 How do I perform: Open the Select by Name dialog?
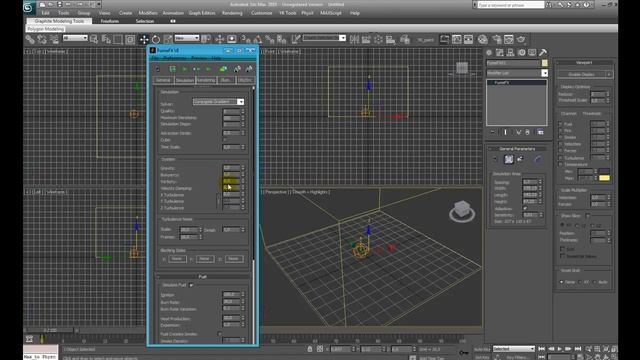pyautogui.click(x=106, y=39)
